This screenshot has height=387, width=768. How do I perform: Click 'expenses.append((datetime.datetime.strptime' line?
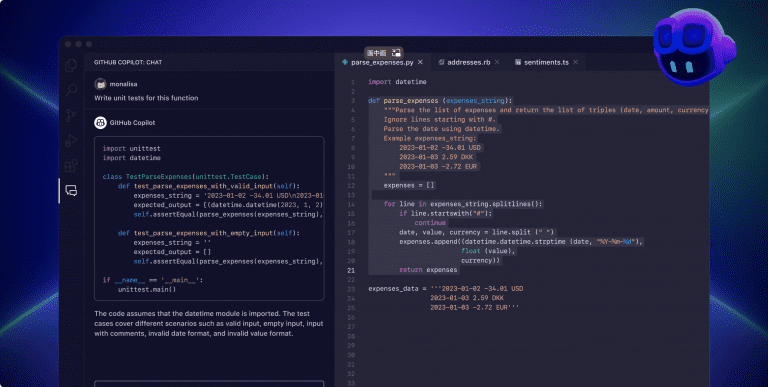point(521,242)
